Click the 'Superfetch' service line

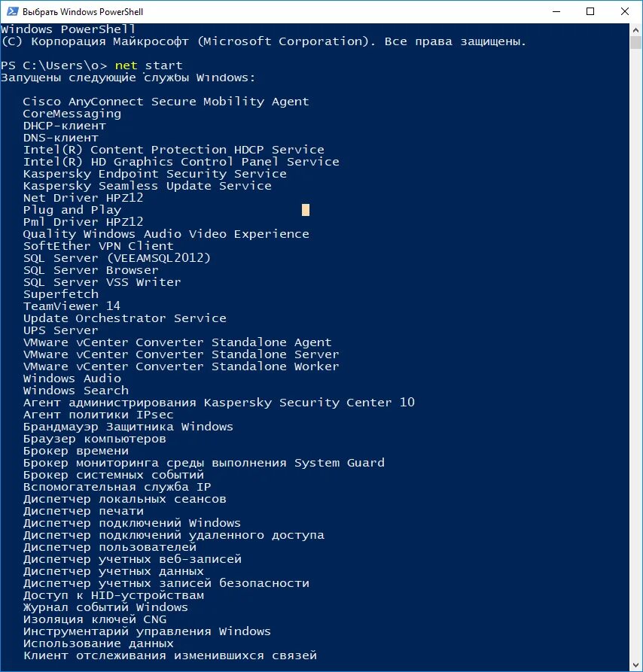pos(61,294)
